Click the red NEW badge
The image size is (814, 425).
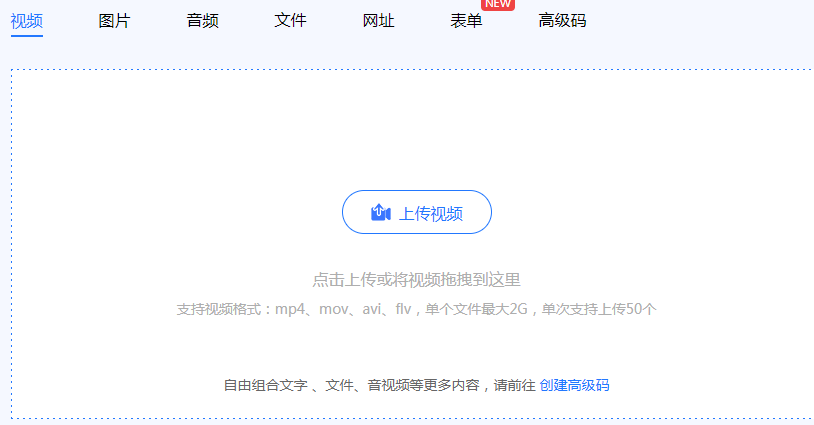pyautogui.click(x=498, y=4)
